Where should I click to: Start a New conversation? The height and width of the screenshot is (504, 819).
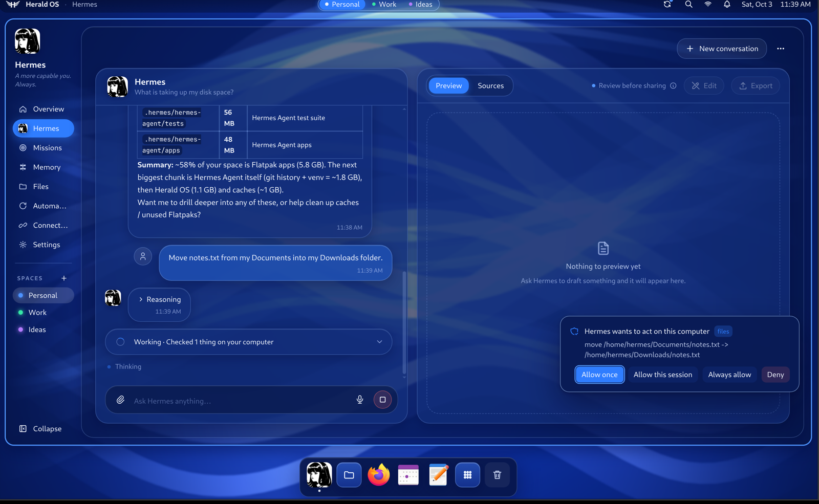coord(722,49)
